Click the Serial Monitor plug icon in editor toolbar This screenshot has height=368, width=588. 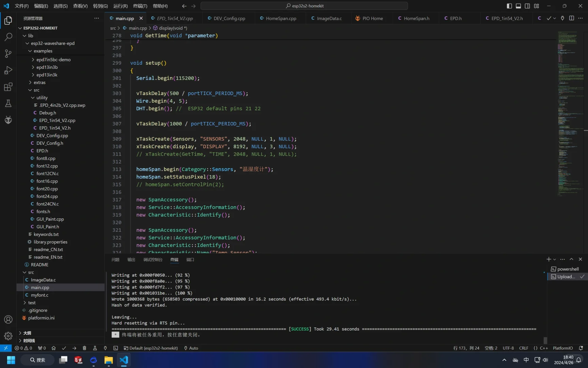click(562, 18)
